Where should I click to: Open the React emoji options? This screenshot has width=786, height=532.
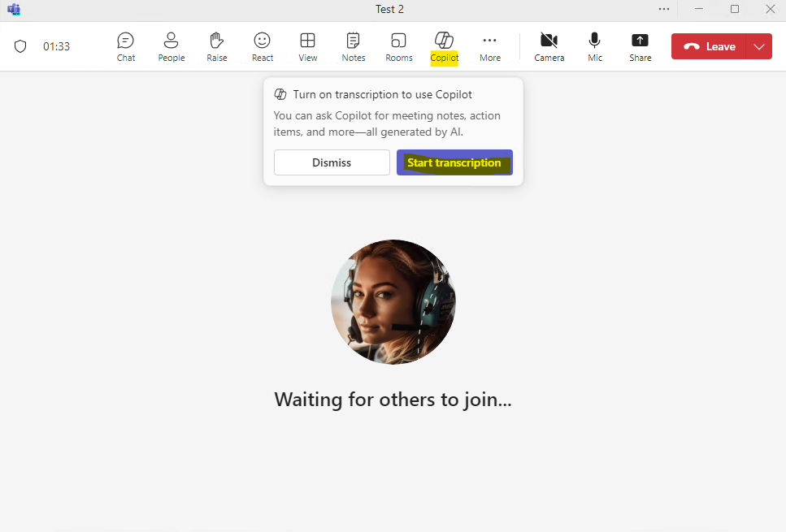point(263,47)
